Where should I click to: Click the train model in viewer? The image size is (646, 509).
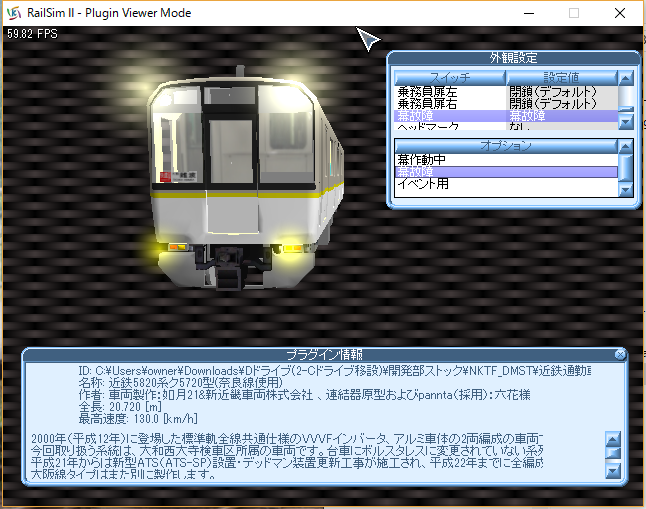tap(246, 180)
